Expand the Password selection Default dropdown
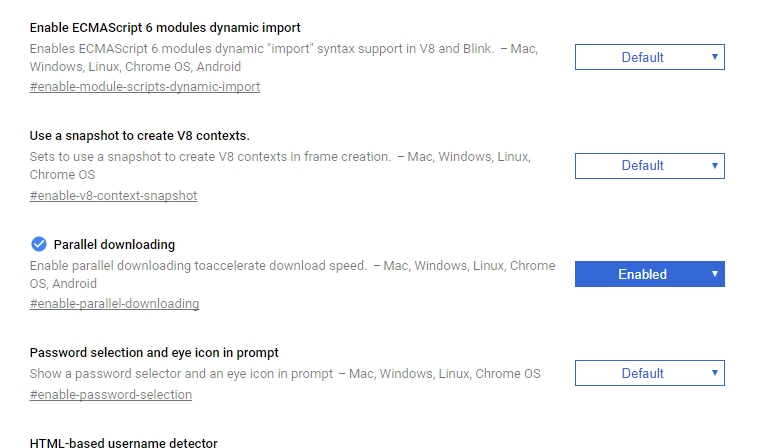This screenshot has width=762, height=448. click(649, 373)
